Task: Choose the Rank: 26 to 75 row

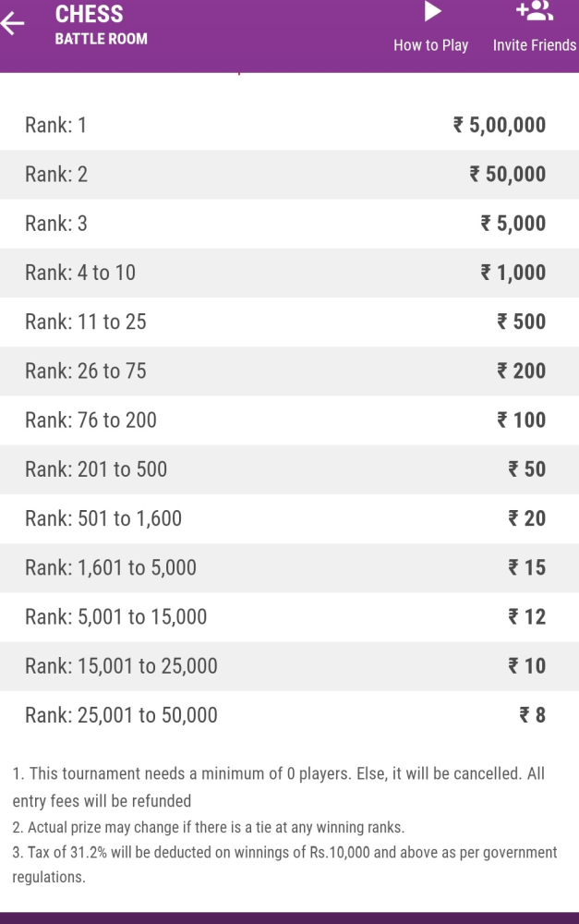Action: (x=289, y=371)
